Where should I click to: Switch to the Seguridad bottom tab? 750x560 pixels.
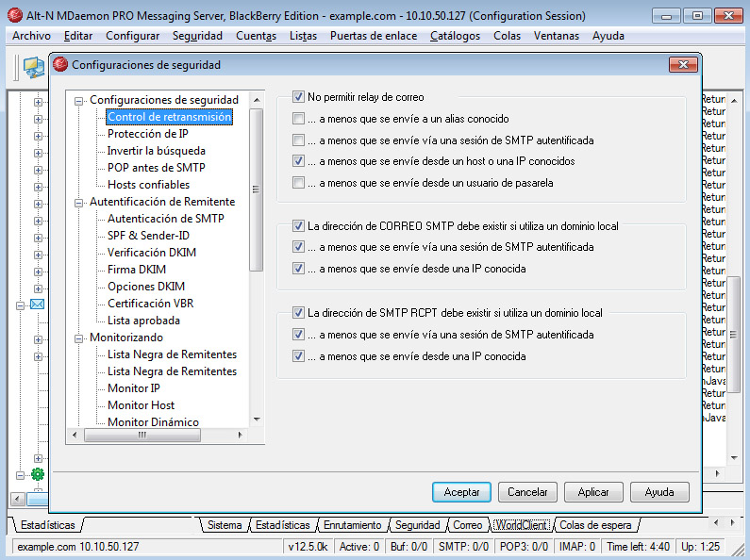click(x=418, y=524)
